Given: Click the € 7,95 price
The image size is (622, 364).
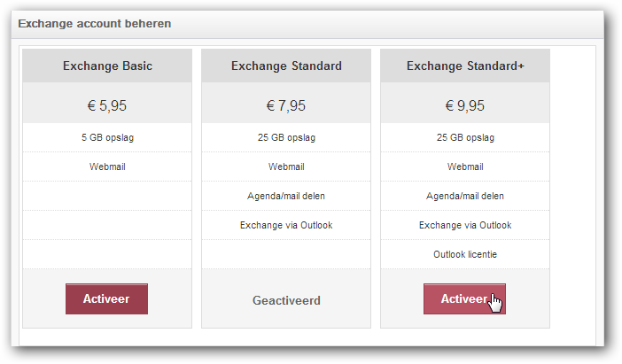Looking at the screenshot, I should click(x=286, y=105).
